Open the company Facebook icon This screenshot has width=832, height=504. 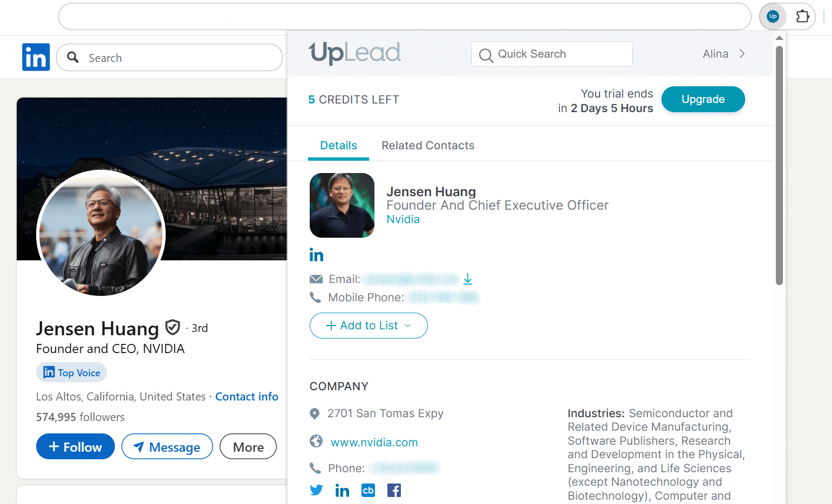pos(394,490)
